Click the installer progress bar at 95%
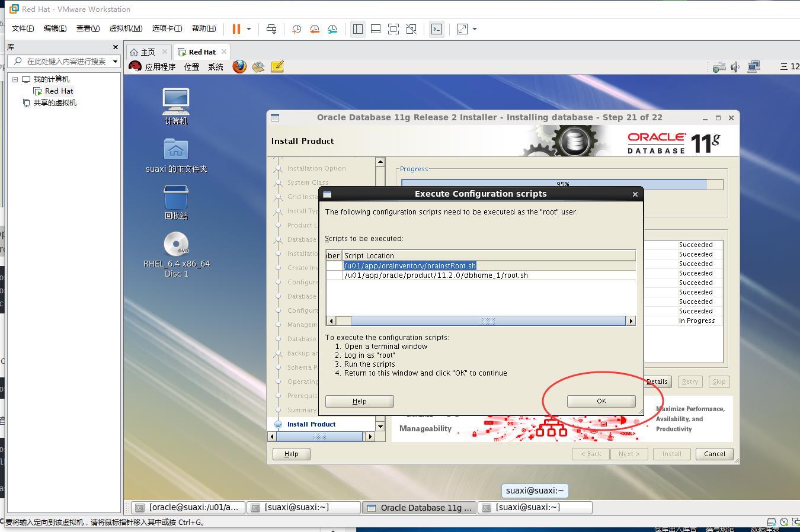The height and width of the screenshot is (532, 800). 562,184
